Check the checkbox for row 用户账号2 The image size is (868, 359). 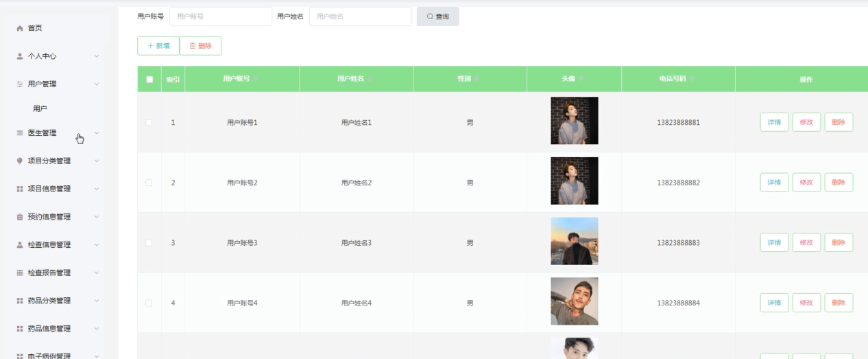pyautogui.click(x=149, y=183)
